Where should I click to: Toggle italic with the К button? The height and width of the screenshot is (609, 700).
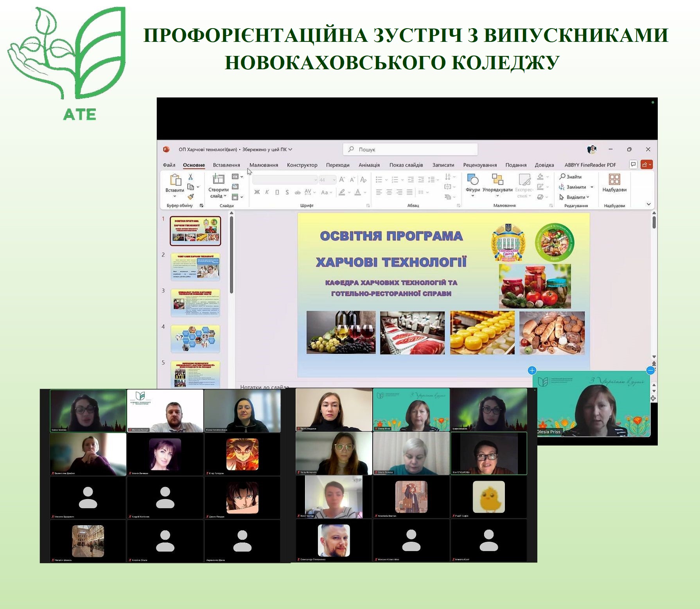click(x=267, y=192)
